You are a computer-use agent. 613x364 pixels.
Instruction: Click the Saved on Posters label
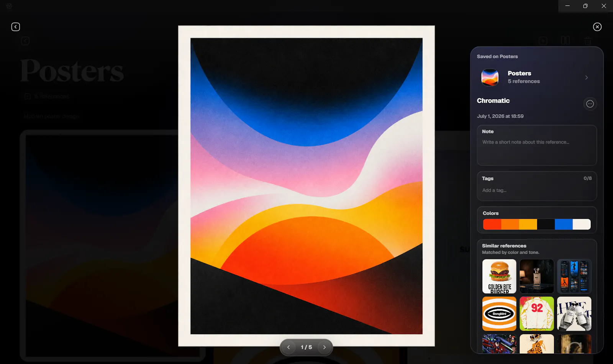coord(497,56)
